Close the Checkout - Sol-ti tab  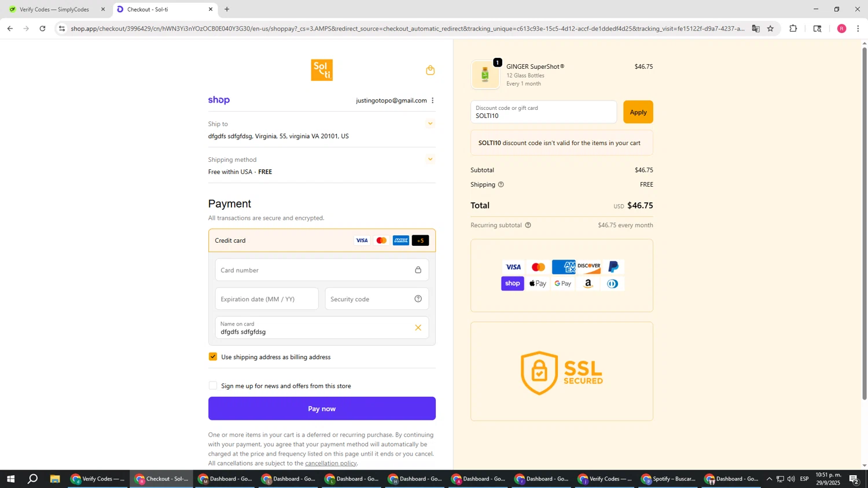pos(211,9)
